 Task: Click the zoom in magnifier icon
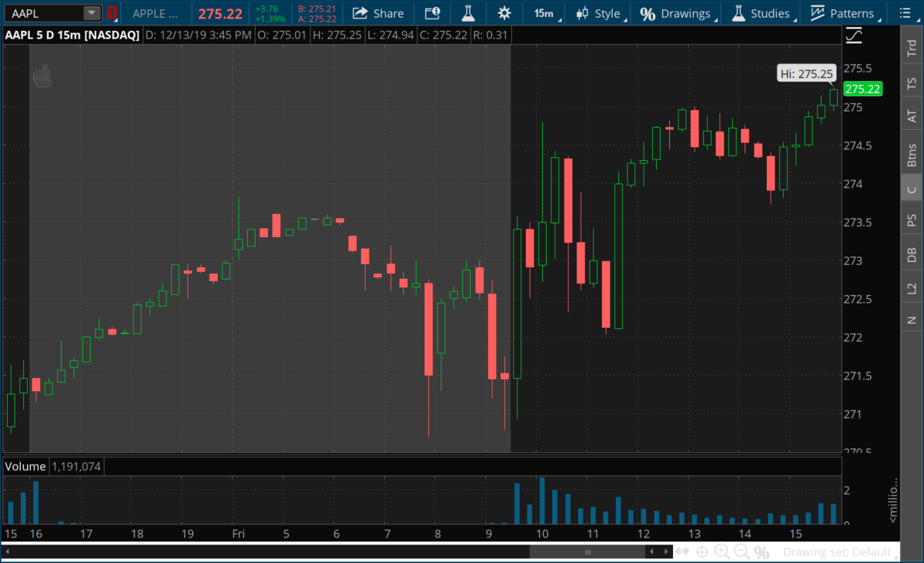(x=721, y=551)
